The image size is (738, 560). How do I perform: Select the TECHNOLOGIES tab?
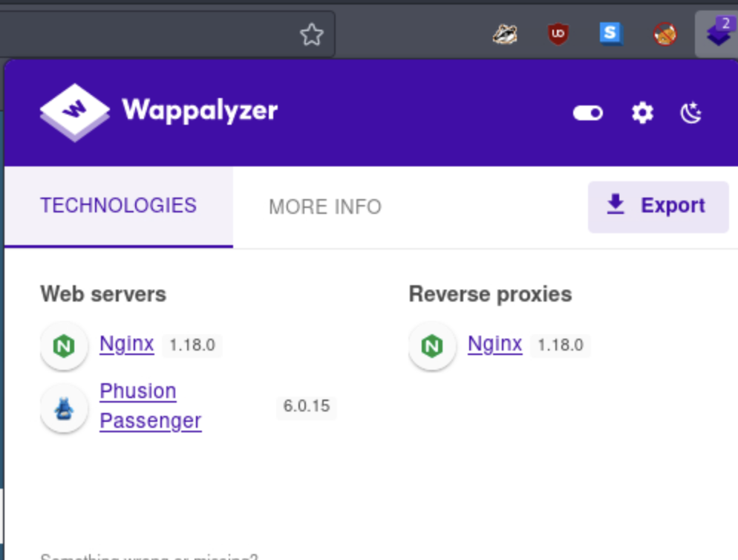(x=117, y=205)
